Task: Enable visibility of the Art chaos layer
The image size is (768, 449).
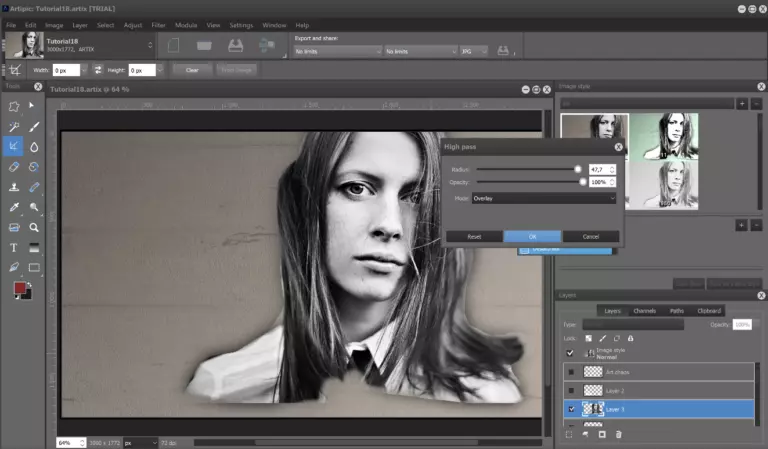Action: [x=570, y=371]
